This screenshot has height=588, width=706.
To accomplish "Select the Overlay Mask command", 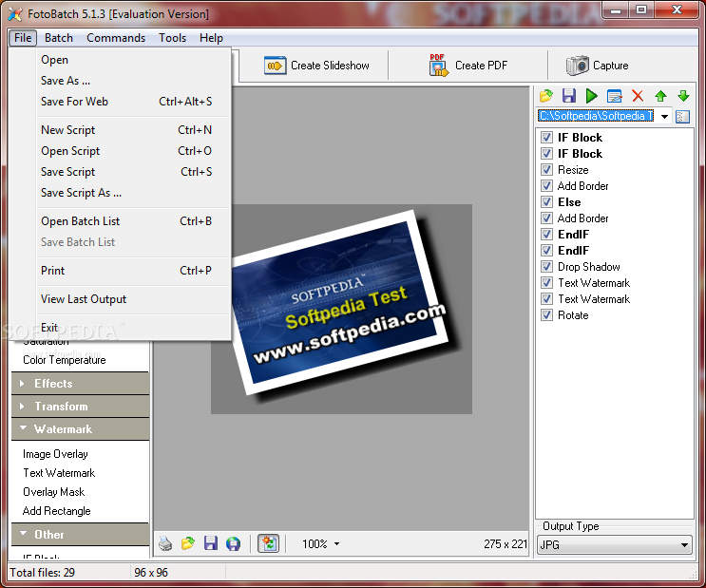I will click(x=53, y=492).
